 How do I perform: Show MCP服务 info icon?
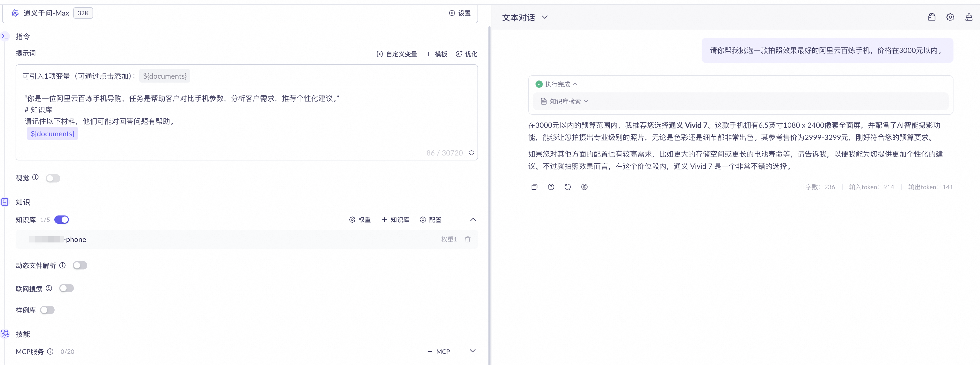tap(50, 351)
